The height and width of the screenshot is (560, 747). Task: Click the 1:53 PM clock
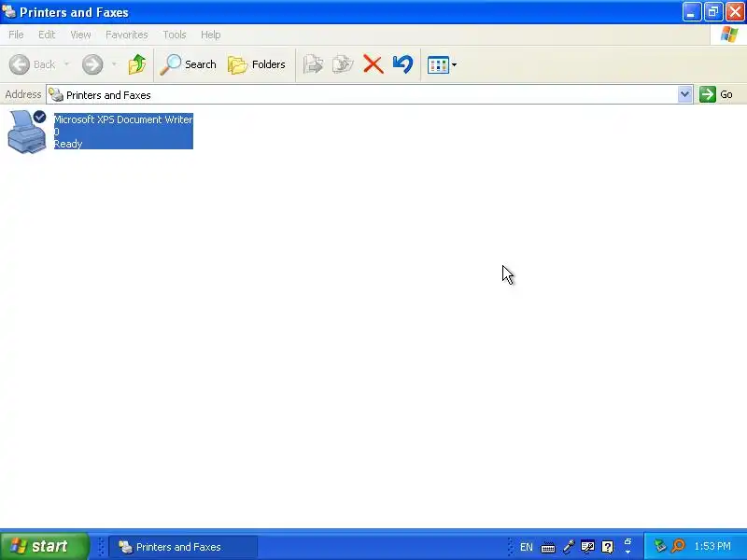[712, 546]
